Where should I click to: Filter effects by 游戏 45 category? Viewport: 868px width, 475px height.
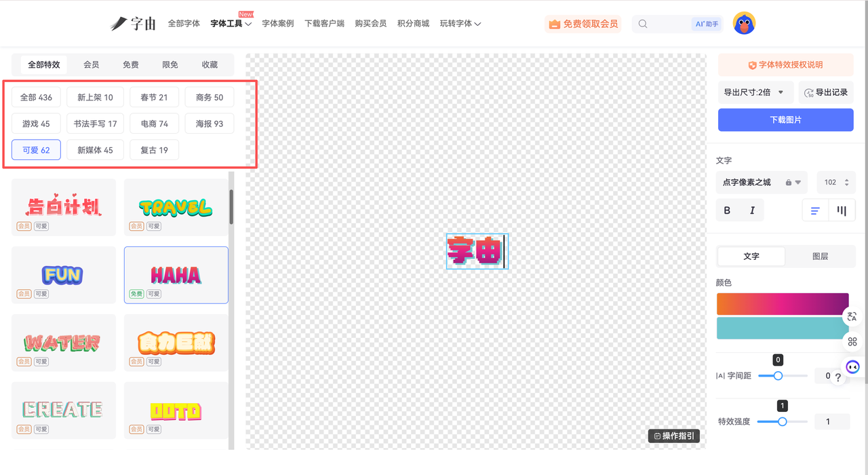36,123
